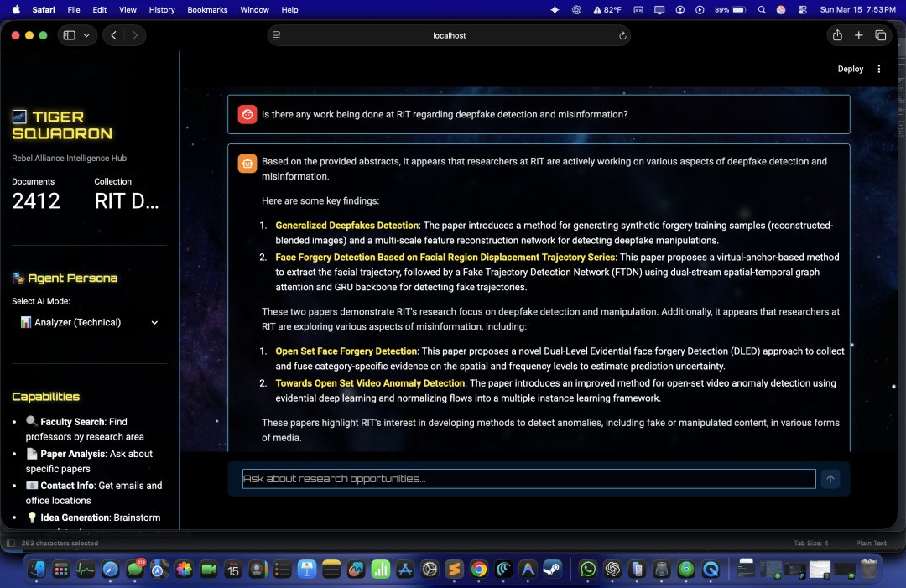Open Sublime Text from the Dock

(x=454, y=570)
